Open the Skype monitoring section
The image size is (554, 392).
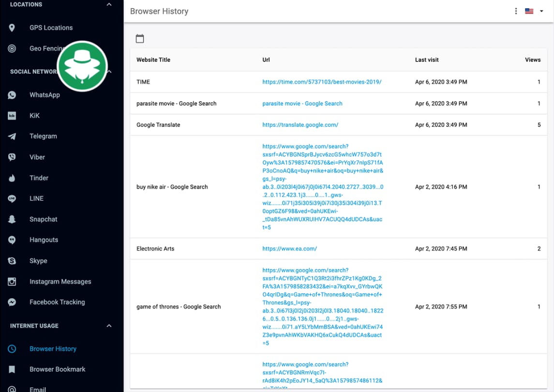click(x=38, y=260)
